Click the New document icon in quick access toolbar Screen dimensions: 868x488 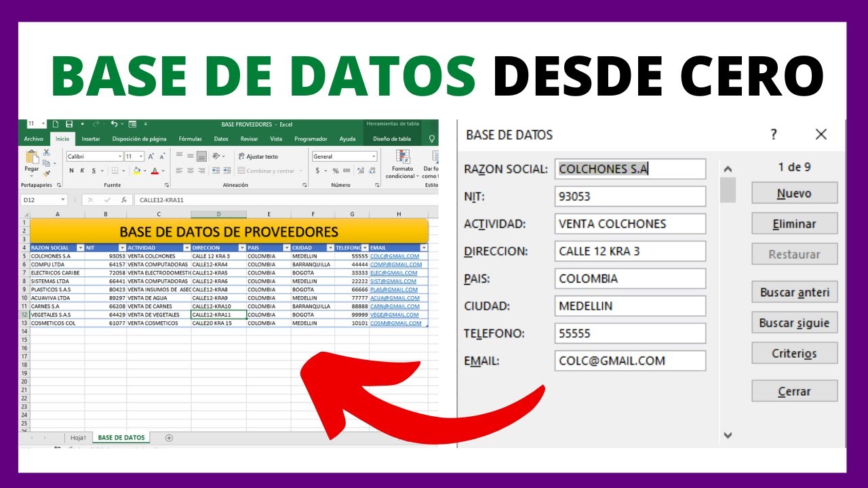(x=56, y=124)
